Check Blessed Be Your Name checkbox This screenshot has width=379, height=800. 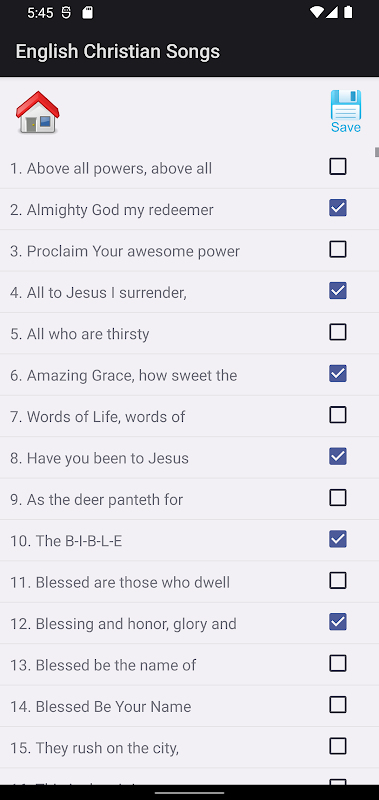pos(338,705)
